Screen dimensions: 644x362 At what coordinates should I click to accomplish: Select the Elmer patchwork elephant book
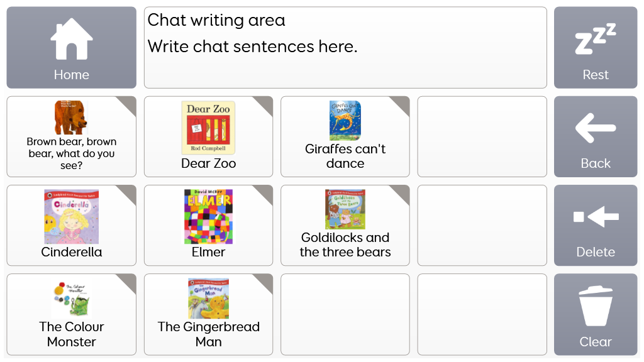pos(208,216)
